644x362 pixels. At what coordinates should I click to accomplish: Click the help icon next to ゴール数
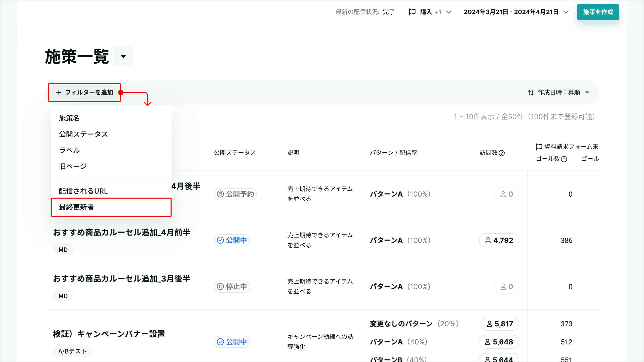coord(564,159)
